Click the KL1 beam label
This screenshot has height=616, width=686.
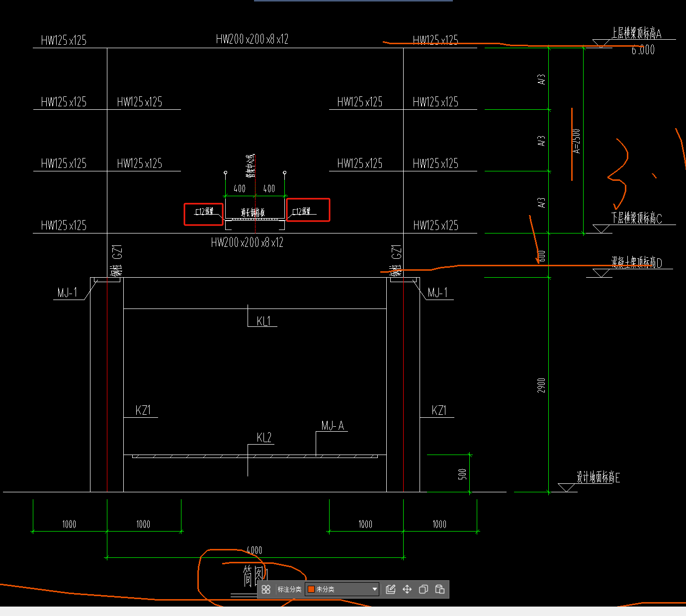point(264,321)
